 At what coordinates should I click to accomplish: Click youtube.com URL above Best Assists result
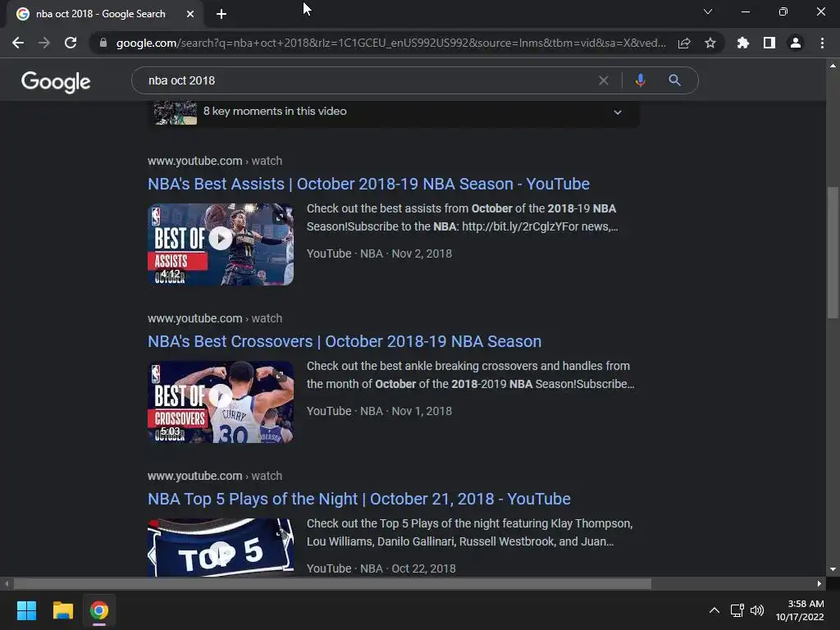coord(215,161)
